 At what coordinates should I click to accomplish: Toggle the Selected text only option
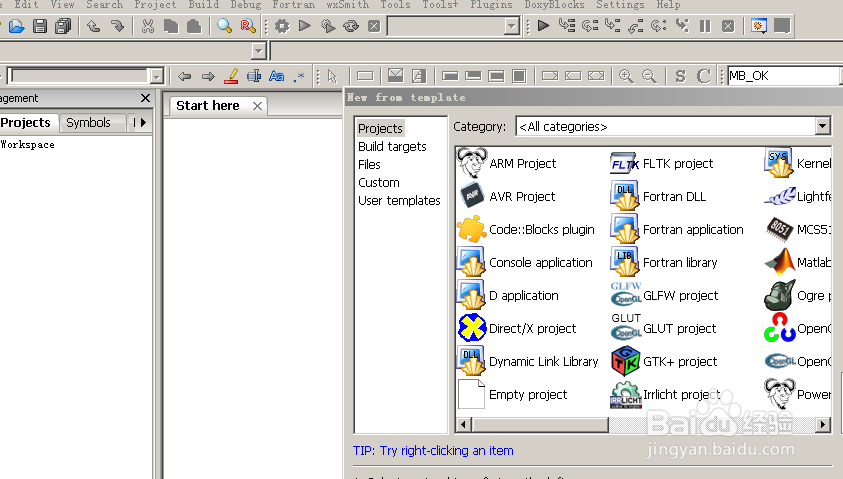coord(254,76)
